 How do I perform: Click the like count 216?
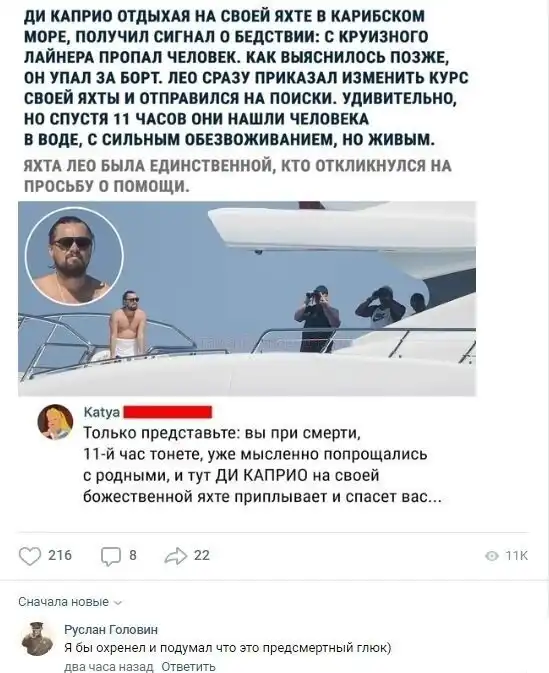click(x=60, y=555)
